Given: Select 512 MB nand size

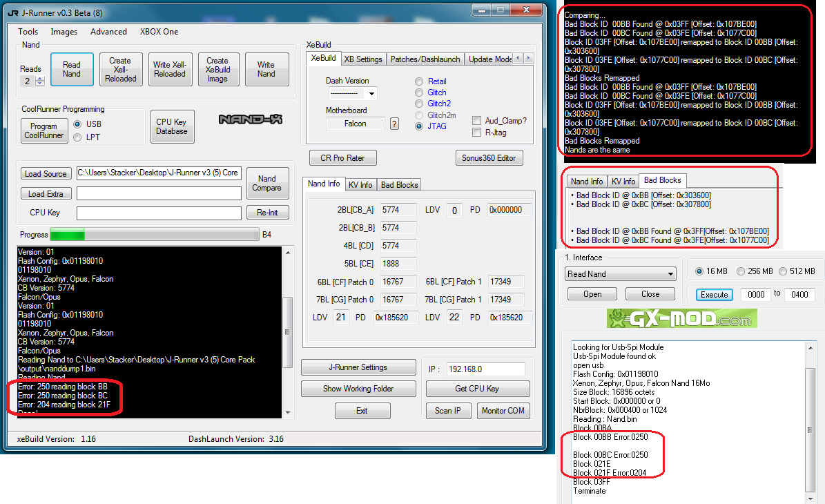Looking at the screenshot, I should pos(783,271).
